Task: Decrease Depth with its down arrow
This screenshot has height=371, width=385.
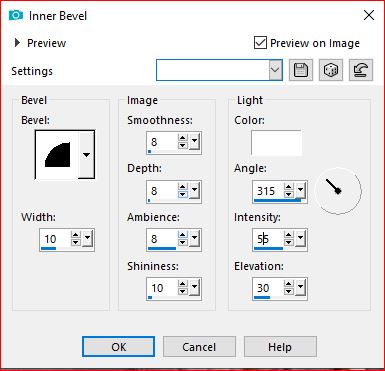Action: tap(183, 195)
